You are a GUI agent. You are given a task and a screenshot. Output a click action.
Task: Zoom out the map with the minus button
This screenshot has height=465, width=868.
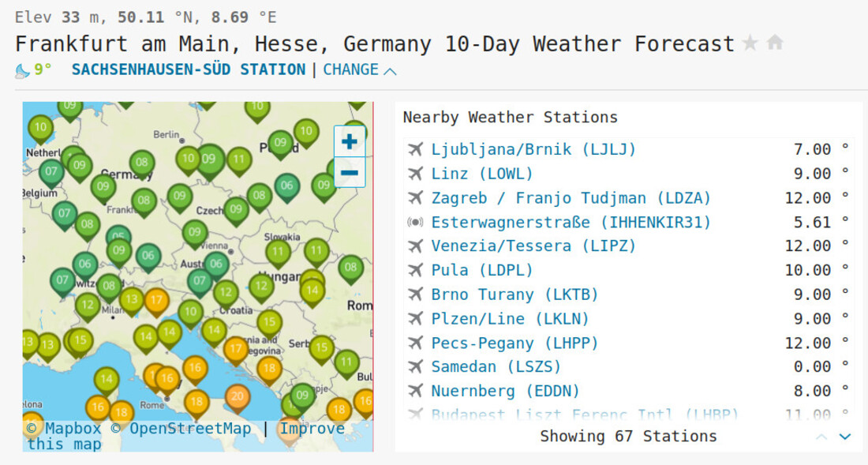coord(350,173)
